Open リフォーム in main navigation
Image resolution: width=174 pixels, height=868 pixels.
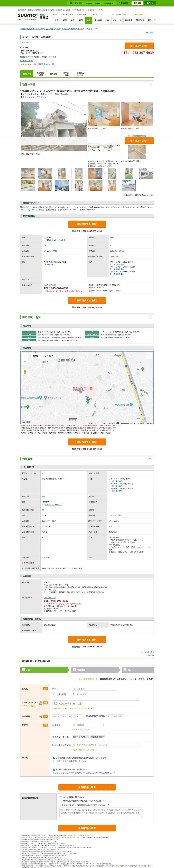117,20
